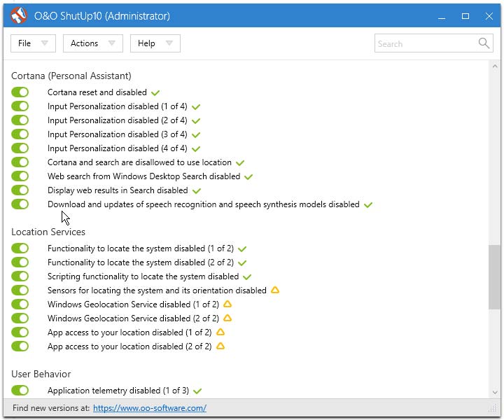The height and width of the screenshot is (420, 504).
Task: Click the magnifier search icon
Action: 484,43
